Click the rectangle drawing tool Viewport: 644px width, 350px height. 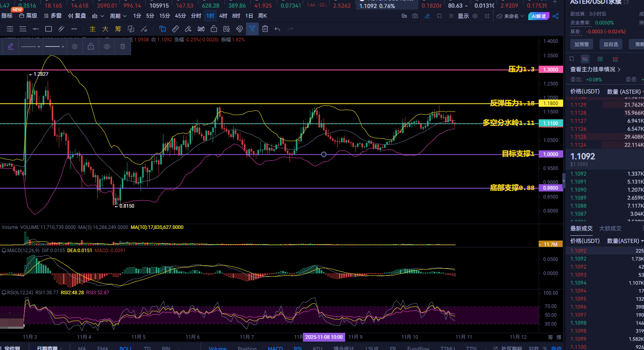[48, 29]
